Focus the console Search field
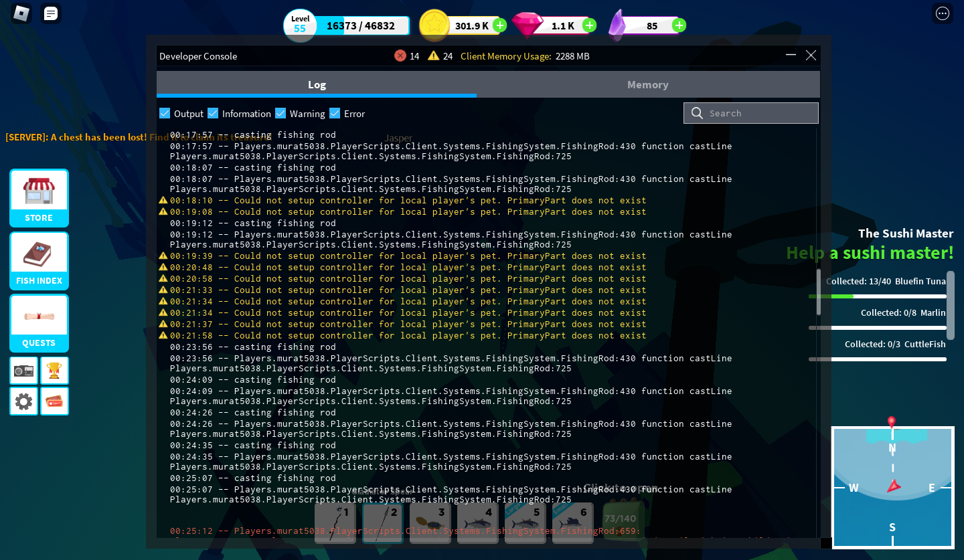The height and width of the screenshot is (560, 964). pyautogui.click(x=751, y=113)
